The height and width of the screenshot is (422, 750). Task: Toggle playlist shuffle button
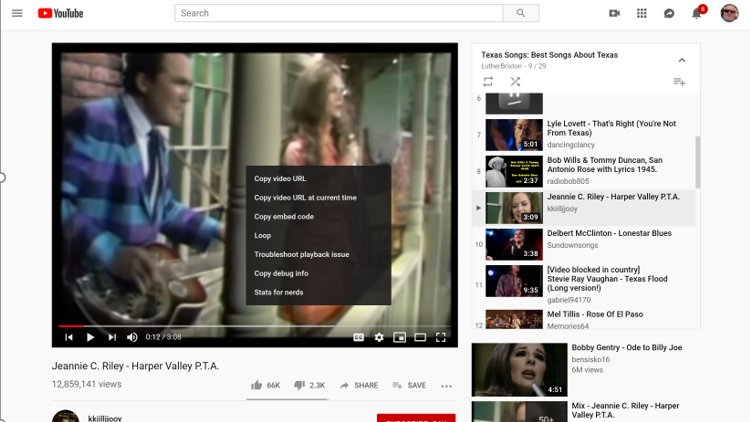(x=515, y=82)
